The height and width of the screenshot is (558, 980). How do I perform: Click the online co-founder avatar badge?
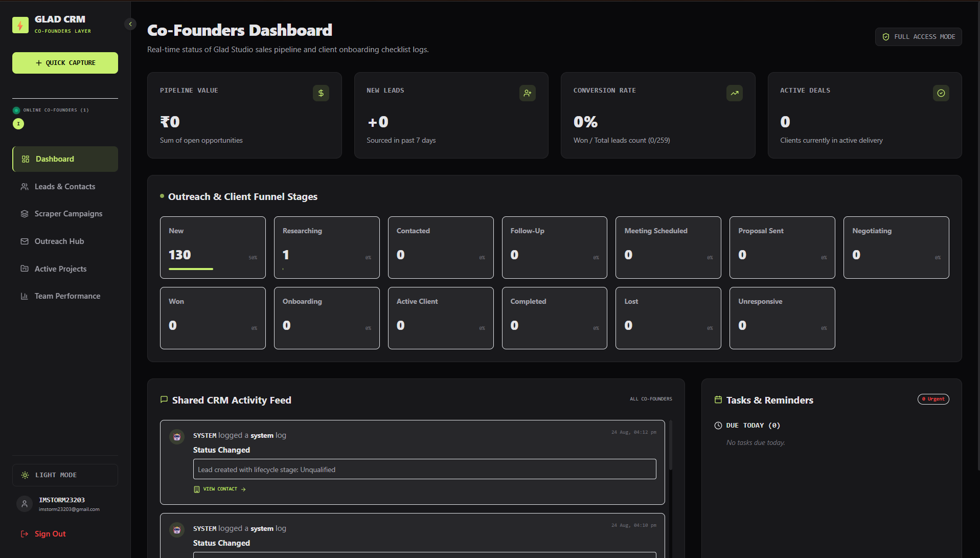(18, 124)
